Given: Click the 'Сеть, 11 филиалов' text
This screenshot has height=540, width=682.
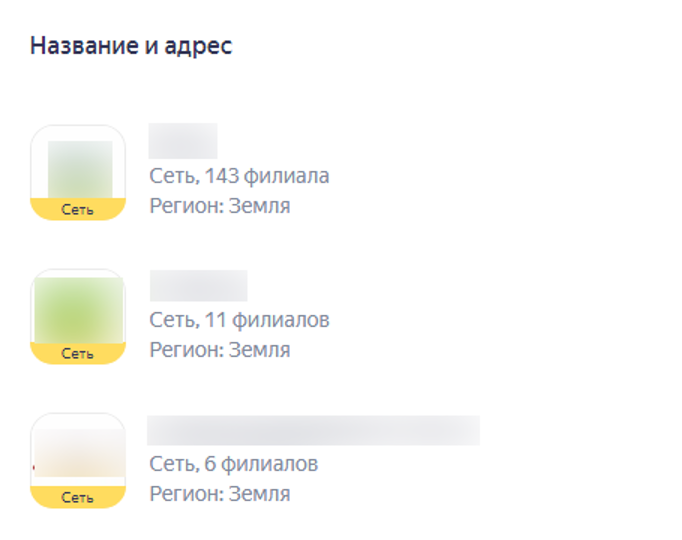Looking at the screenshot, I should (239, 320).
